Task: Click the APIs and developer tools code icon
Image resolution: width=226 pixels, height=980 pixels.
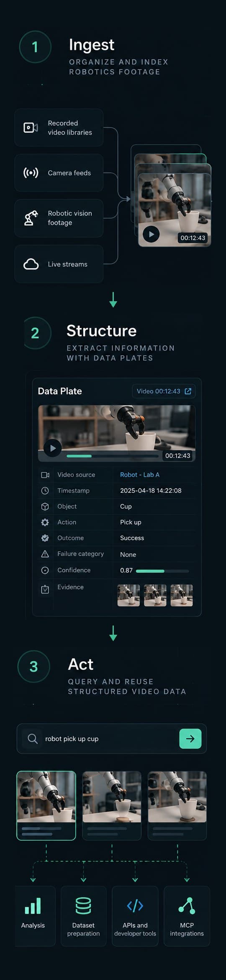Action: (x=135, y=906)
